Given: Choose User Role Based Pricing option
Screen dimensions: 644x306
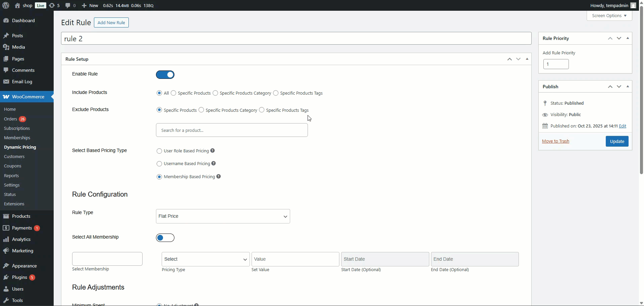Looking at the screenshot, I should pyautogui.click(x=159, y=151).
